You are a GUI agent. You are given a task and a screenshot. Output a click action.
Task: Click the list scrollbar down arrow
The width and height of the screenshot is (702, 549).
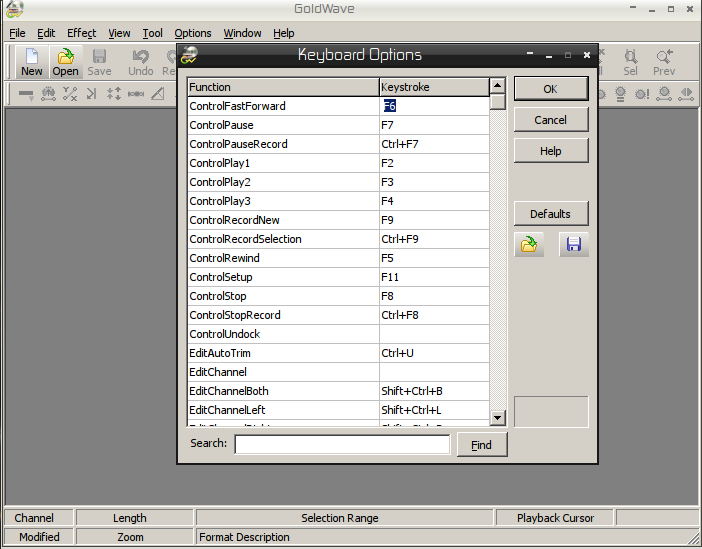tap(497, 418)
